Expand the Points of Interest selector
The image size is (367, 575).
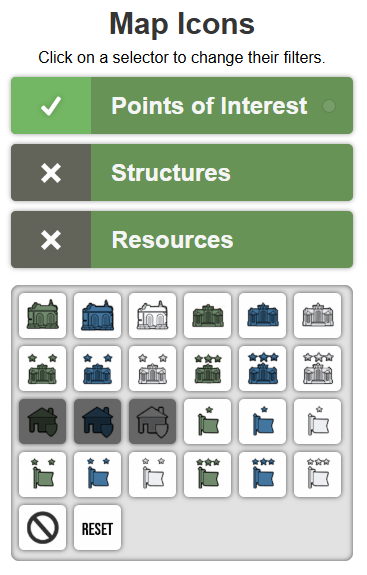(x=222, y=106)
